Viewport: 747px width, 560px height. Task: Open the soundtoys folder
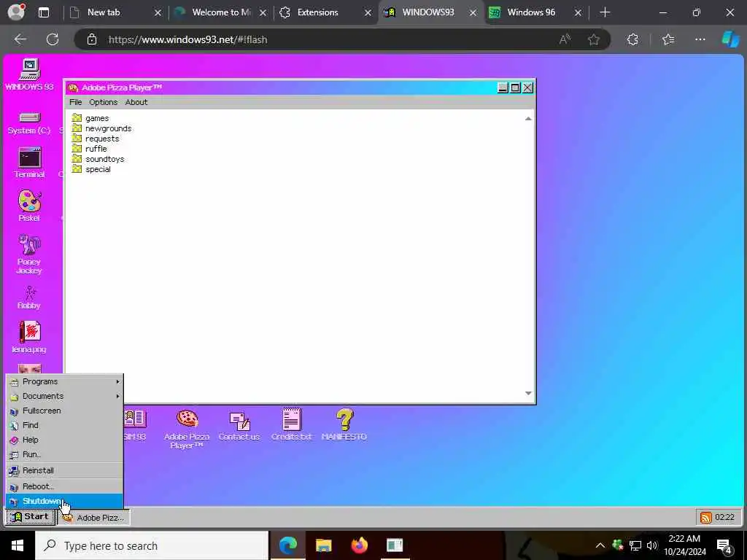(98, 159)
